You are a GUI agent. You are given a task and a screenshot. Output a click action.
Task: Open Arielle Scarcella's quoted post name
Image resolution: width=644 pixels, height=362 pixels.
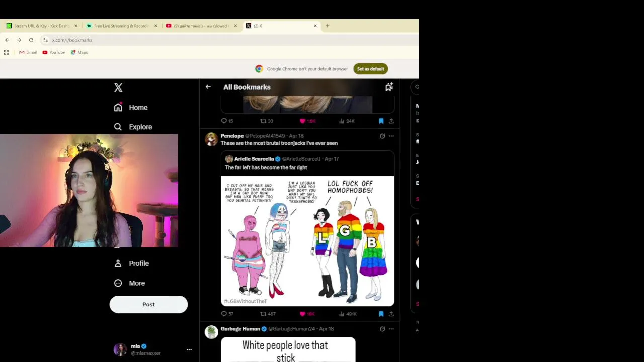point(254,159)
